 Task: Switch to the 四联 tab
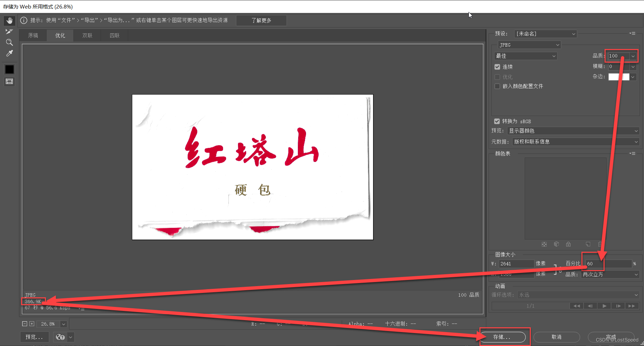coord(115,35)
